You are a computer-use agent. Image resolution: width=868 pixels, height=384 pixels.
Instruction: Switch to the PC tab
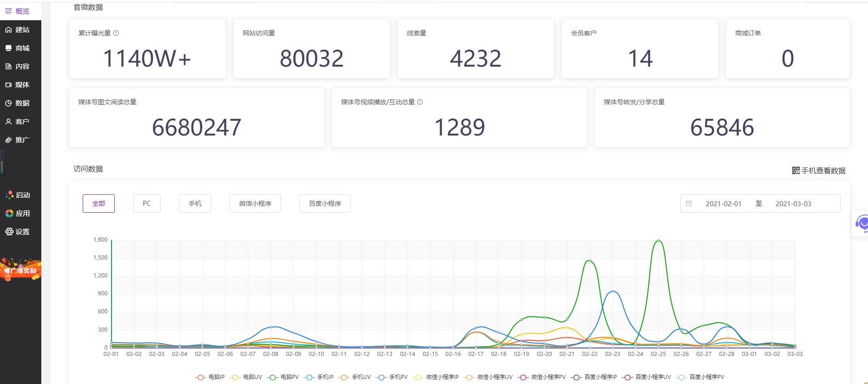pyautogui.click(x=147, y=203)
